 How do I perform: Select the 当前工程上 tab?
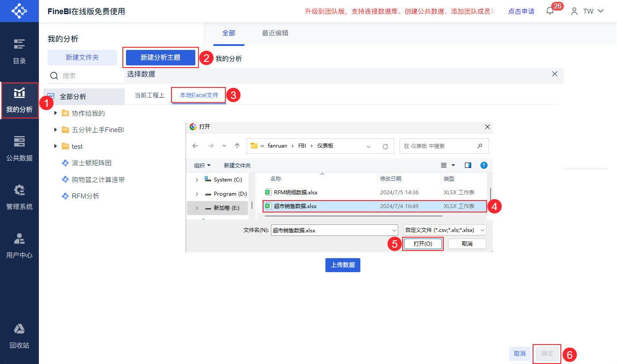tap(149, 95)
